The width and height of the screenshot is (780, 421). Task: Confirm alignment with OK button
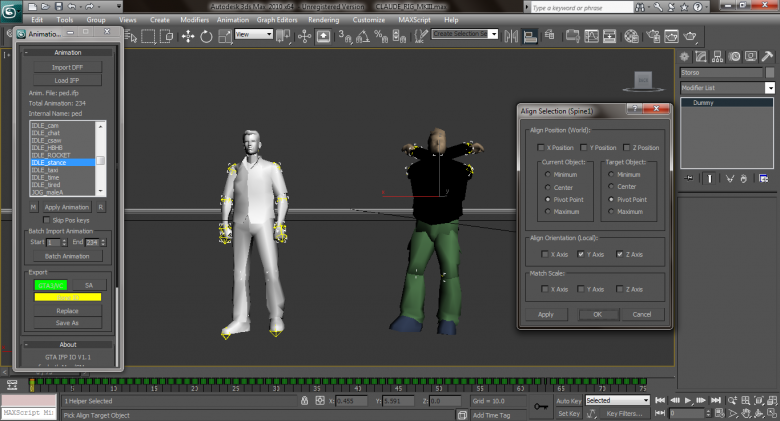click(x=598, y=314)
